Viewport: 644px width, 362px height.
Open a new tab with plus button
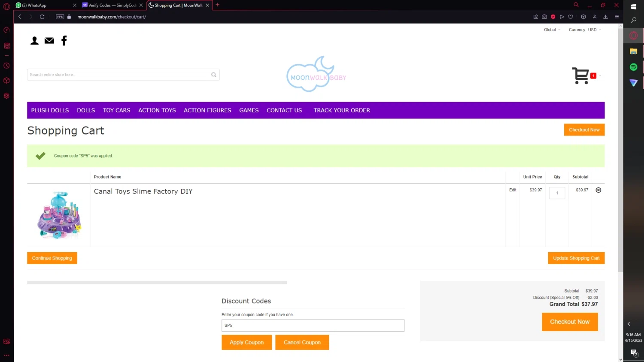(217, 5)
